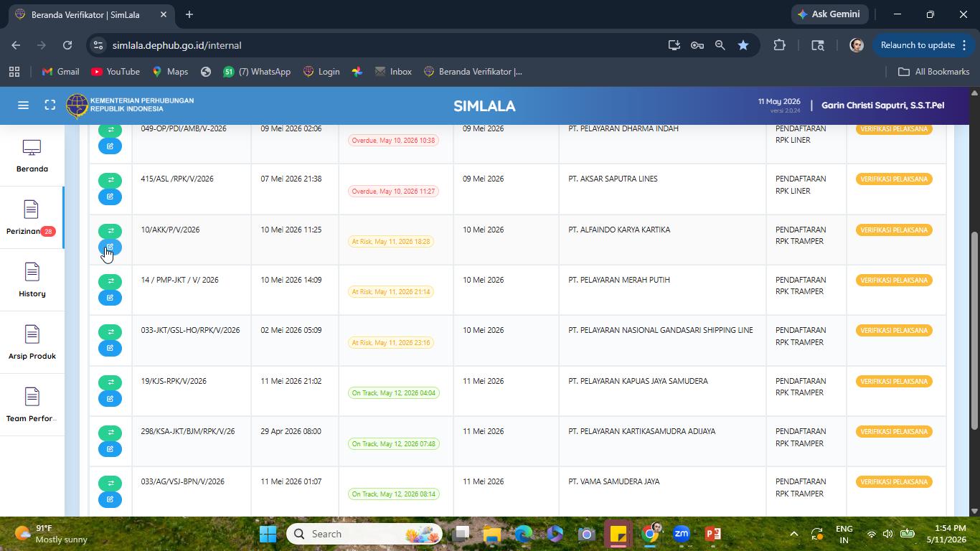
Task: Click Overdue May 10 10:38 status badge
Action: pos(393,141)
